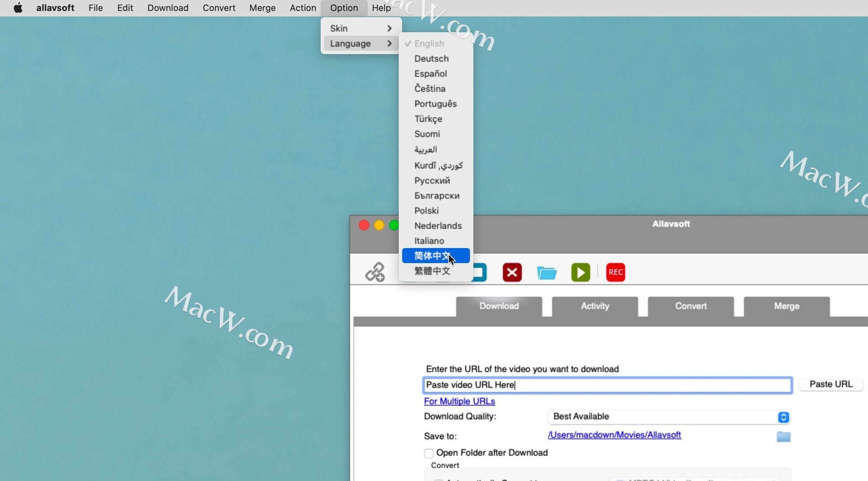Choose Čeština language
This screenshot has width=868, height=481.
pyautogui.click(x=436, y=89)
